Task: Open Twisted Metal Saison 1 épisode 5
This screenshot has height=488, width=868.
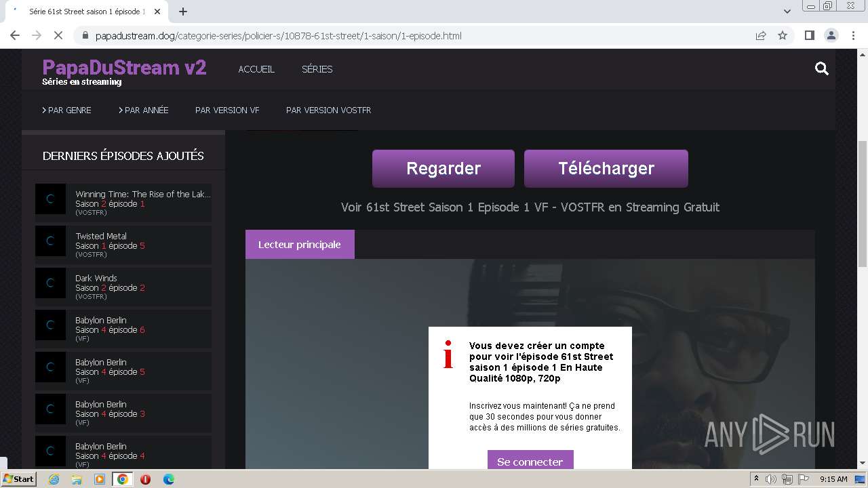Action: [123, 245]
